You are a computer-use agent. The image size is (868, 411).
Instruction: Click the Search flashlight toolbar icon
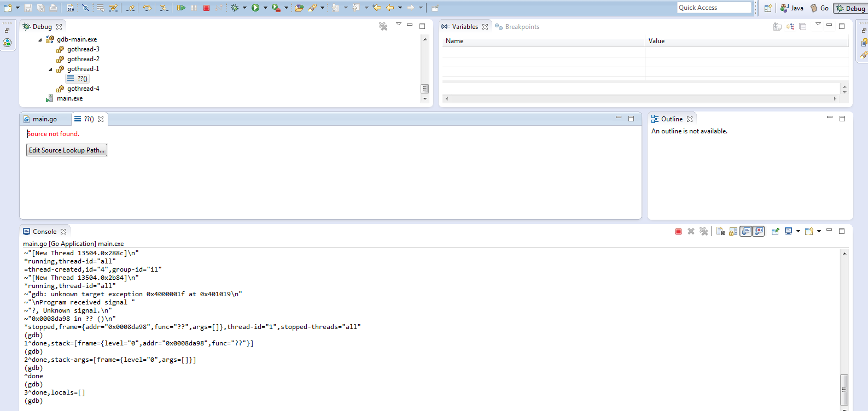[312, 8]
